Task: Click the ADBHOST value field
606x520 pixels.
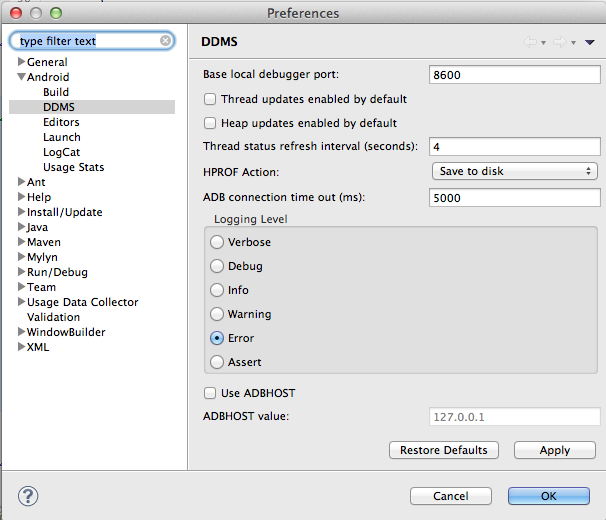Action: (514, 417)
